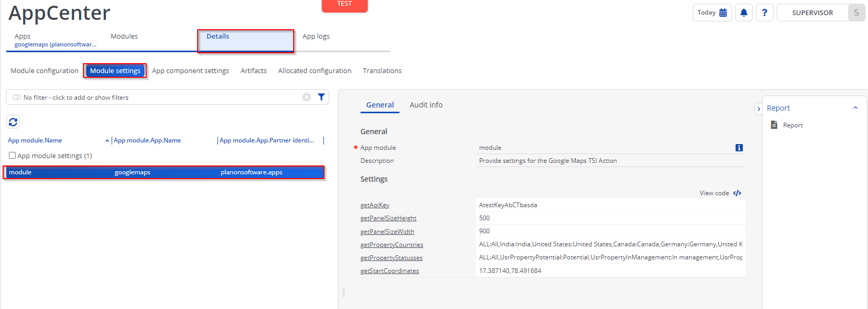Switch to the Audit info tab
The height and width of the screenshot is (309, 868).
coord(426,105)
